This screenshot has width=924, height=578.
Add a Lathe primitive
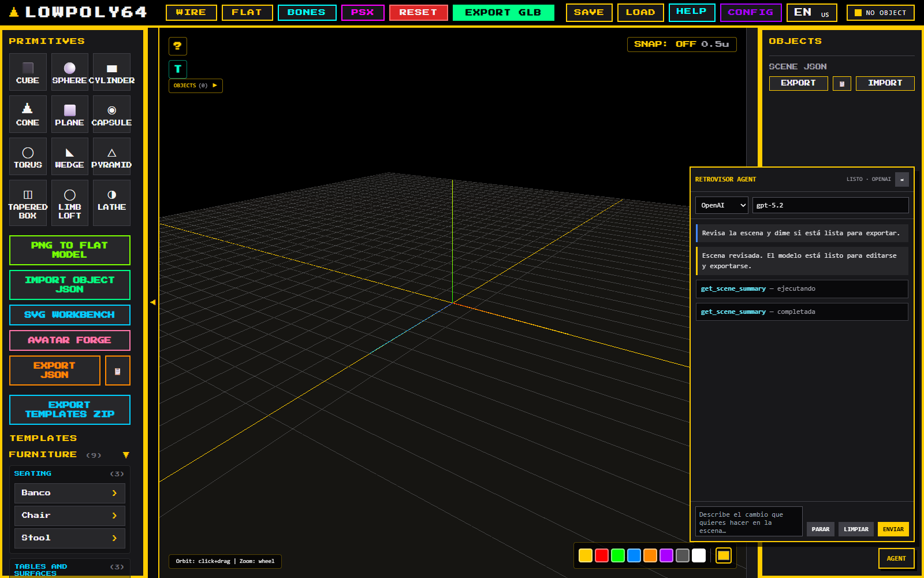(111, 203)
